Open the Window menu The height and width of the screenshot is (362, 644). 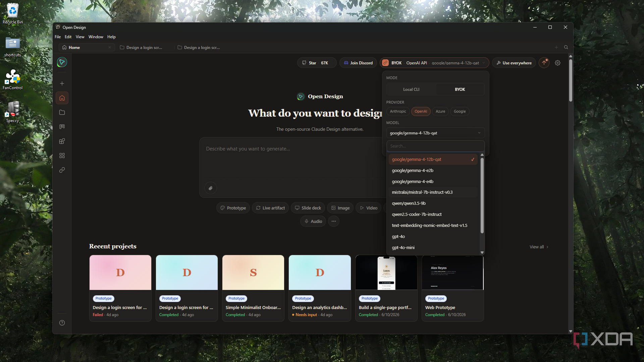pyautogui.click(x=96, y=37)
